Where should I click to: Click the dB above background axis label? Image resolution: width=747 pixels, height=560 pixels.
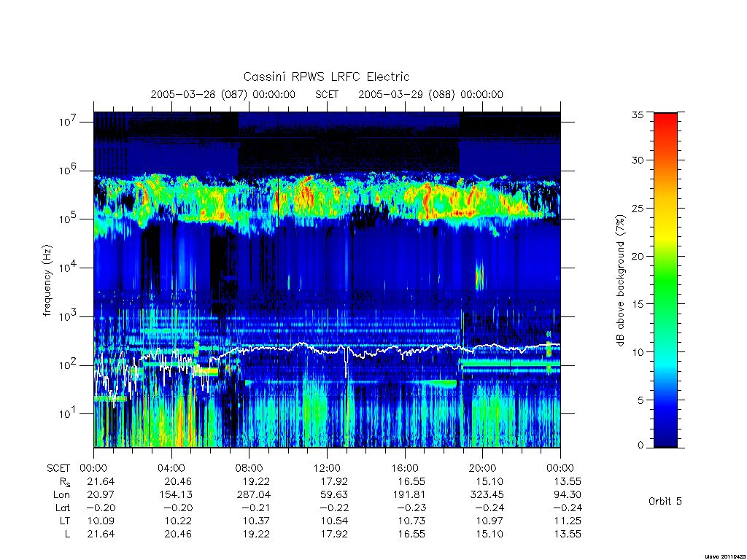(x=620, y=281)
